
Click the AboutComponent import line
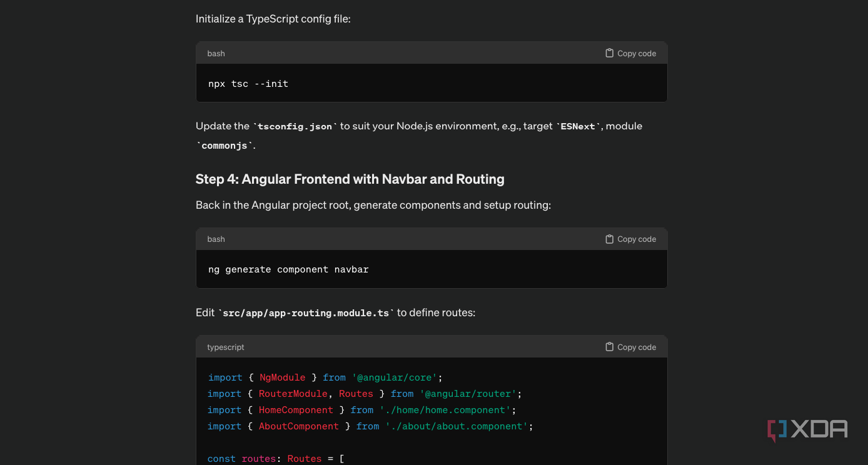[370, 426]
